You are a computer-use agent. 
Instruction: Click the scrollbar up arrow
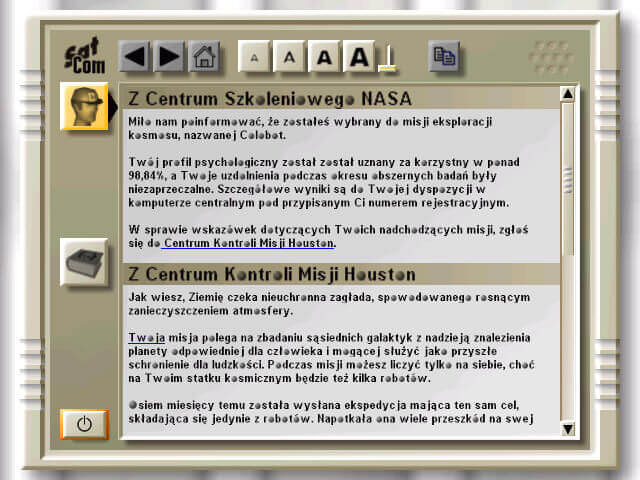click(568, 94)
